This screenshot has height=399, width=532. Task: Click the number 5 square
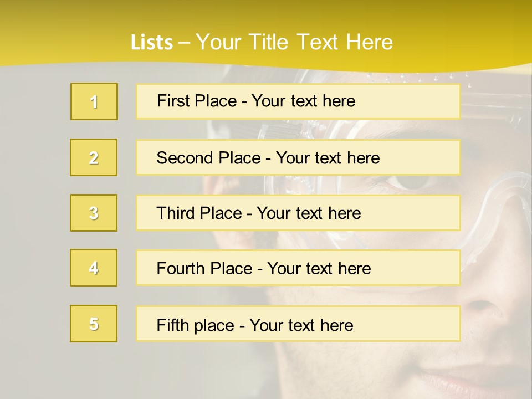(94, 324)
